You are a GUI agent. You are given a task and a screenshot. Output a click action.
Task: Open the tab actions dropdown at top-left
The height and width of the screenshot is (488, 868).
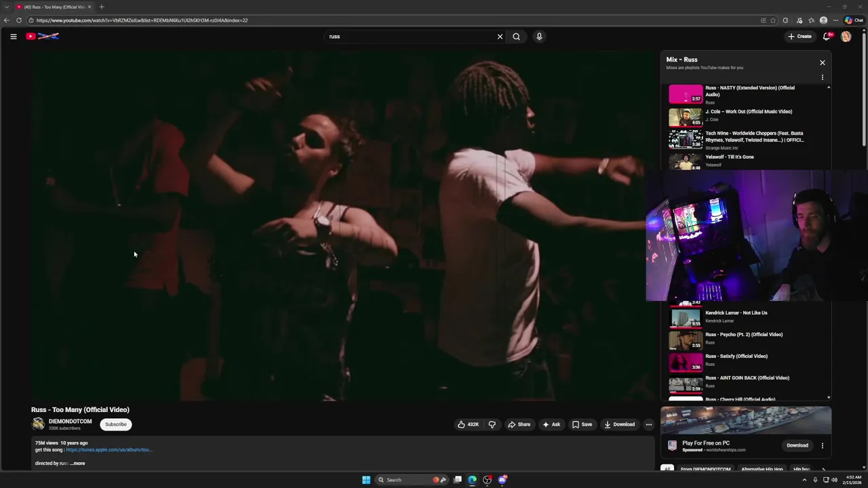coord(7,7)
